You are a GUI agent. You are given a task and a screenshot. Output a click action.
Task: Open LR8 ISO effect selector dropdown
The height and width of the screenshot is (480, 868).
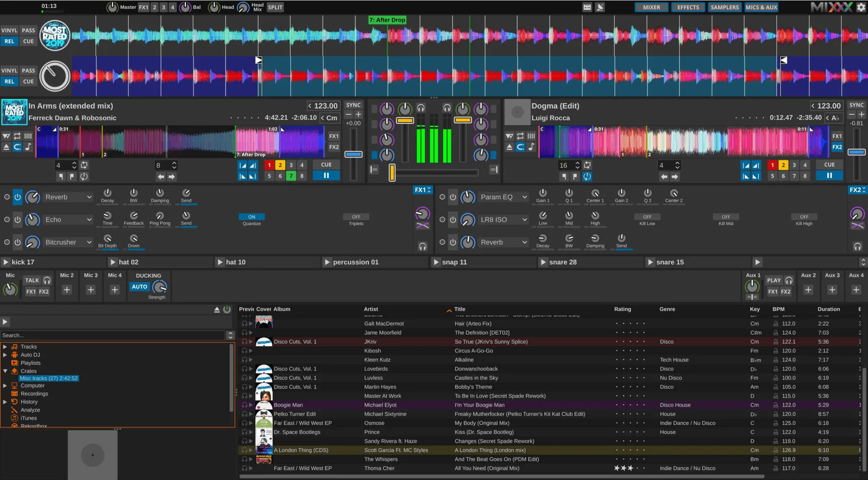coord(504,220)
